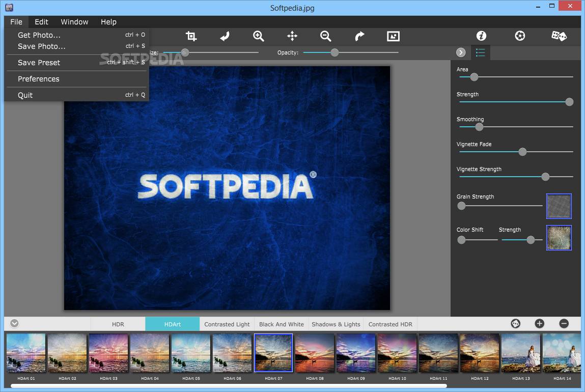Apply the HDArt 06 preset thumbnail

point(232,353)
